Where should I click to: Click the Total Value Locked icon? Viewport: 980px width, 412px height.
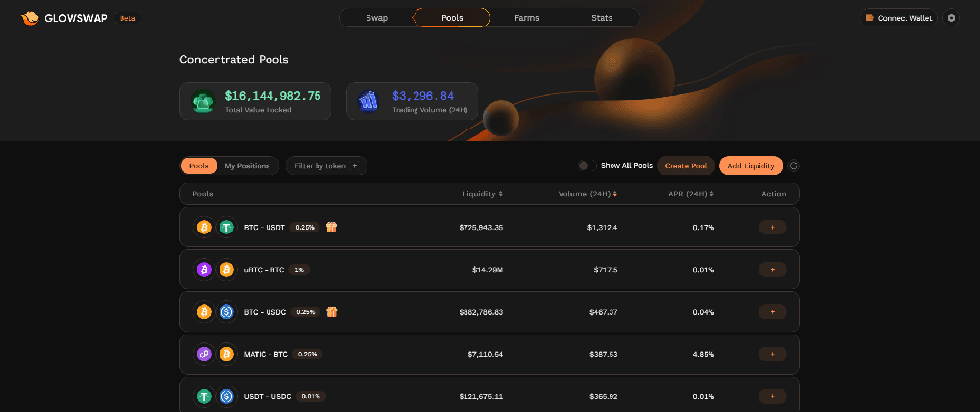[x=203, y=101]
